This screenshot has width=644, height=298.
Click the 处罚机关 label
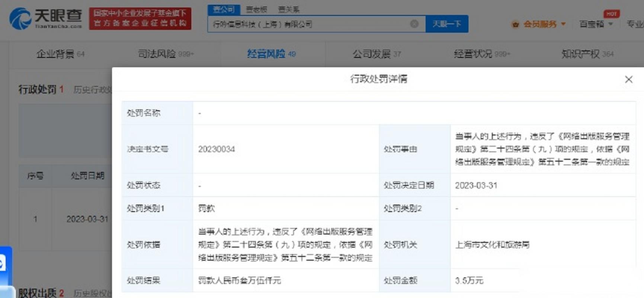point(400,245)
